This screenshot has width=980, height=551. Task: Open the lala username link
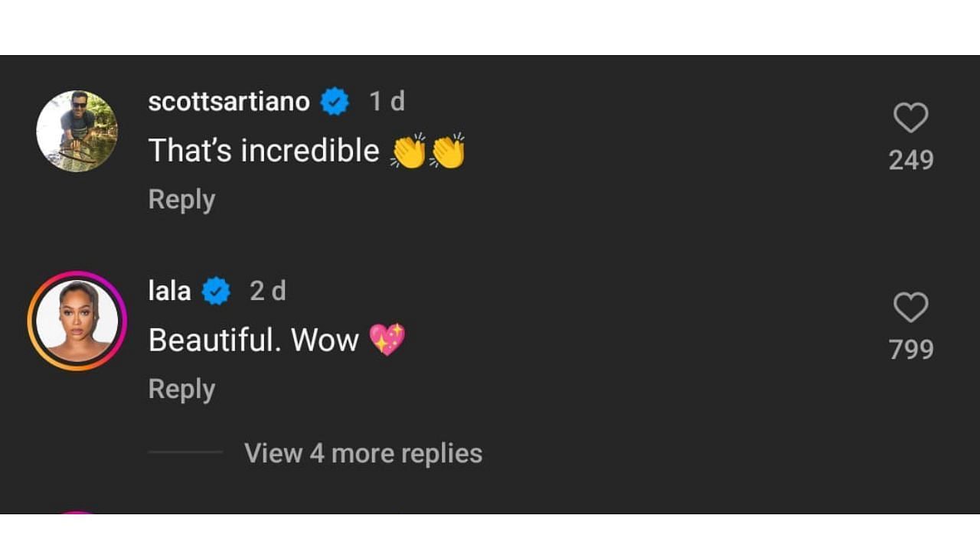[169, 292]
